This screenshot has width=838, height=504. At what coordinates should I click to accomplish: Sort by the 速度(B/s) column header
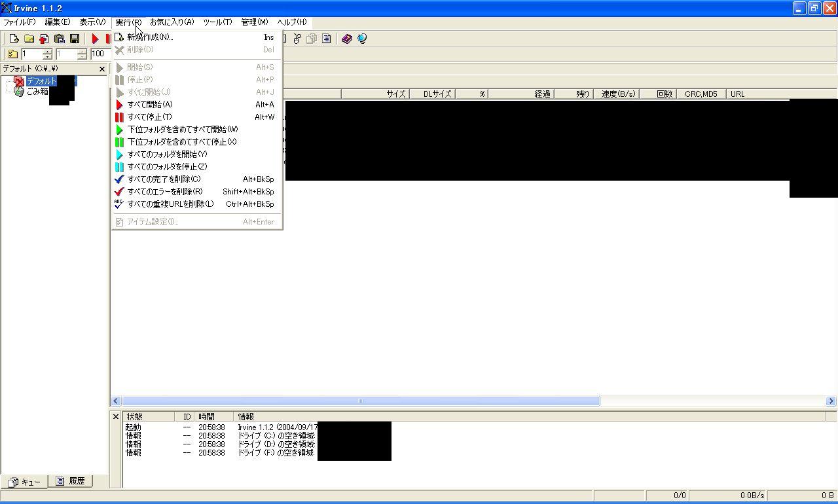(616, 94)
